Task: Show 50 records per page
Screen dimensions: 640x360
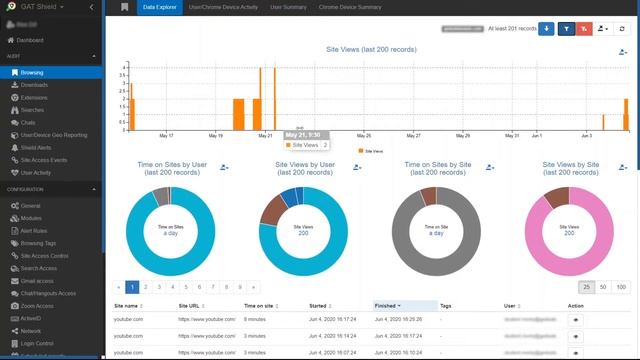Action: 603,287
